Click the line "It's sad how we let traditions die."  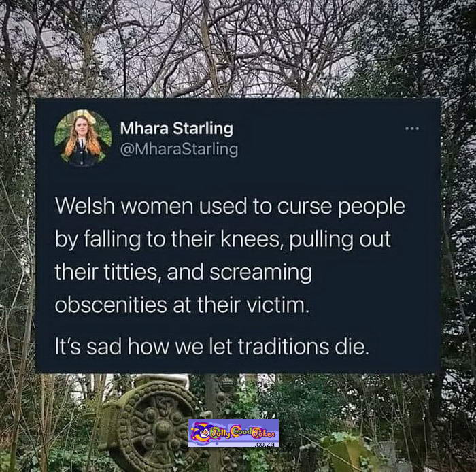[x=212, y=346]
